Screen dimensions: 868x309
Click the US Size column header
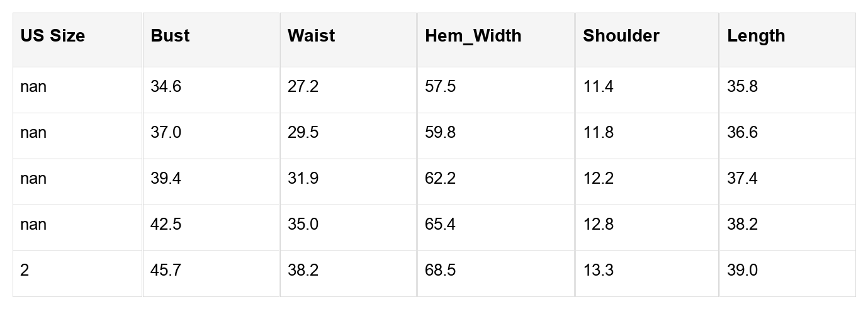click(52, 36)
